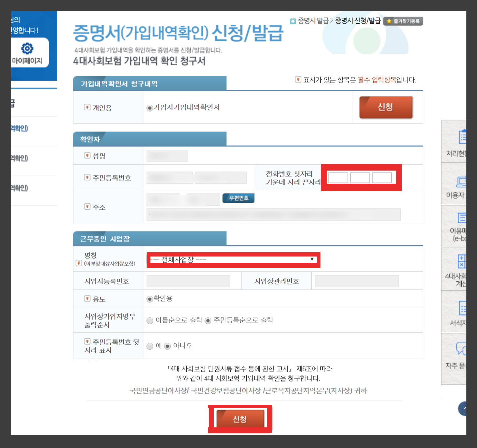Choose 주민등록순으로 출력 radio option

[x=208, y=321]
